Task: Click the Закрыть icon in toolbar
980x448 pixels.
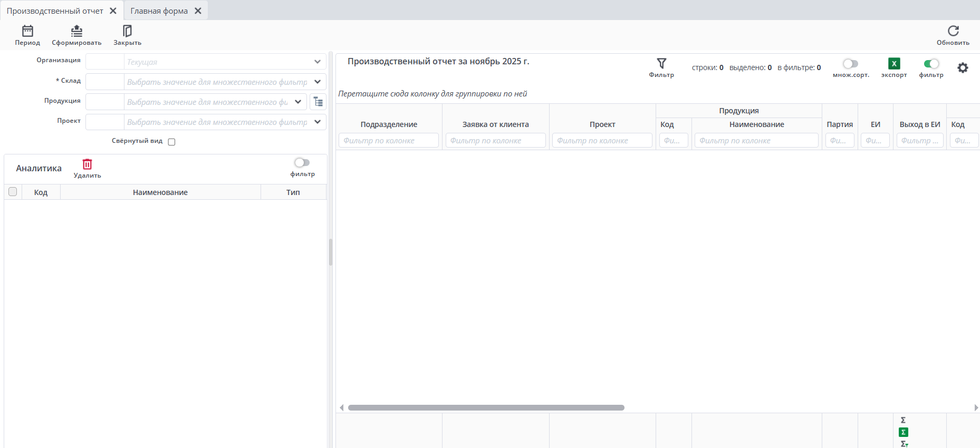Action: pyautogui.click(x=127, y=31)
